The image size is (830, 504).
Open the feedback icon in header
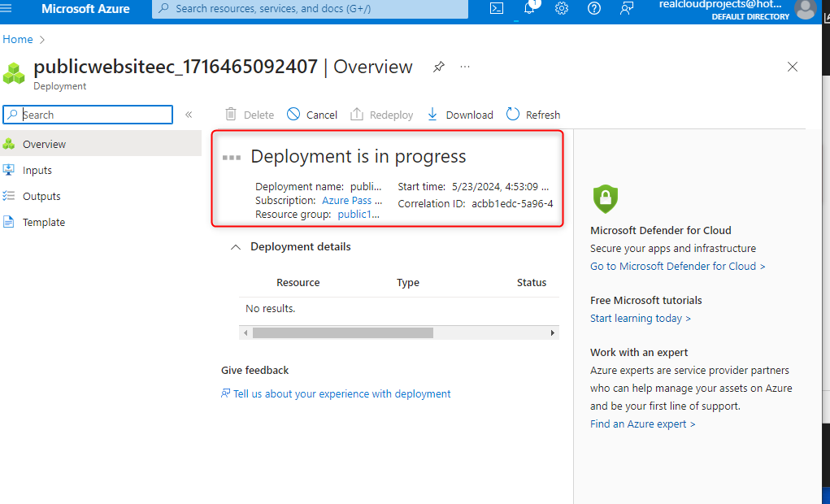tap(627, 8)
